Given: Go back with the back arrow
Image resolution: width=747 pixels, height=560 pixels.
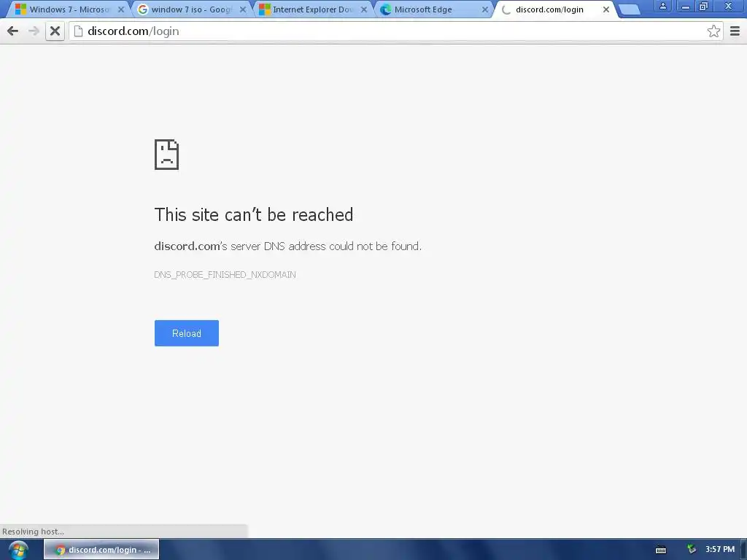Looking at the screenshot, I should 13,31.
